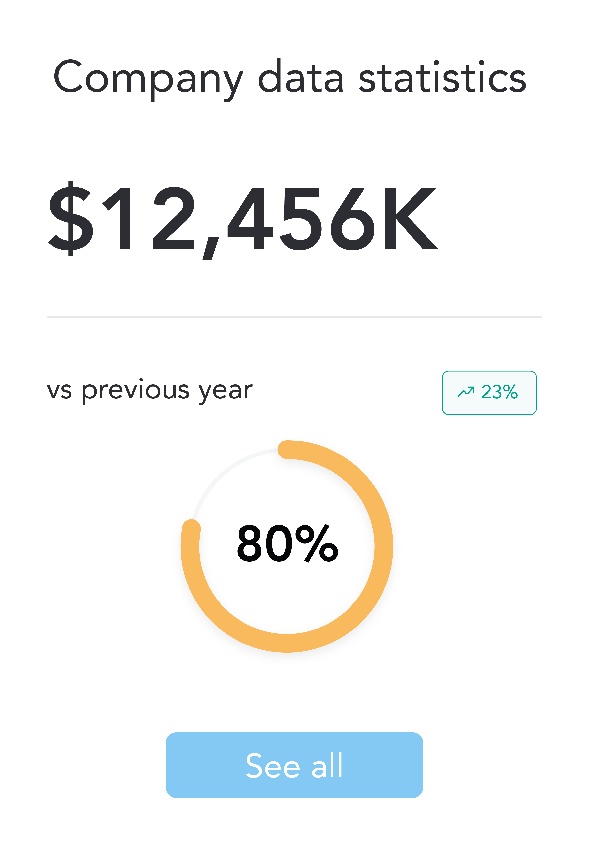The height and width of the screenshot is (868, 589).
Task: Click the vs text in the comparison label
Action: tap(59, 391)
